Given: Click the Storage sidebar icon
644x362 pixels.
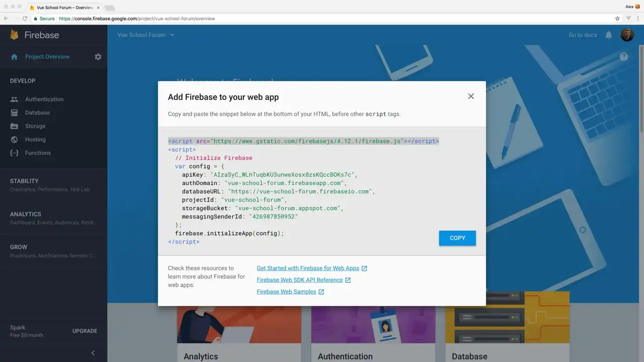Looking at the screenshot, I should (x=14, y=126).
